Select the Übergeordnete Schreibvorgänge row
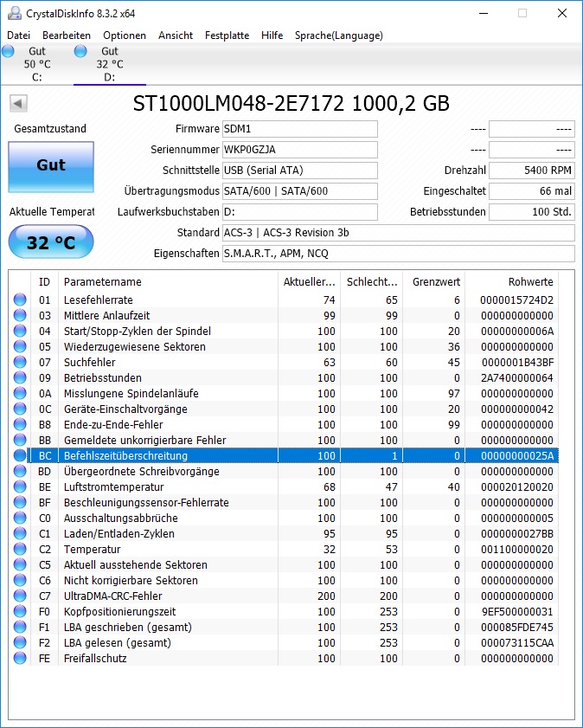 [x=284, y=471]
